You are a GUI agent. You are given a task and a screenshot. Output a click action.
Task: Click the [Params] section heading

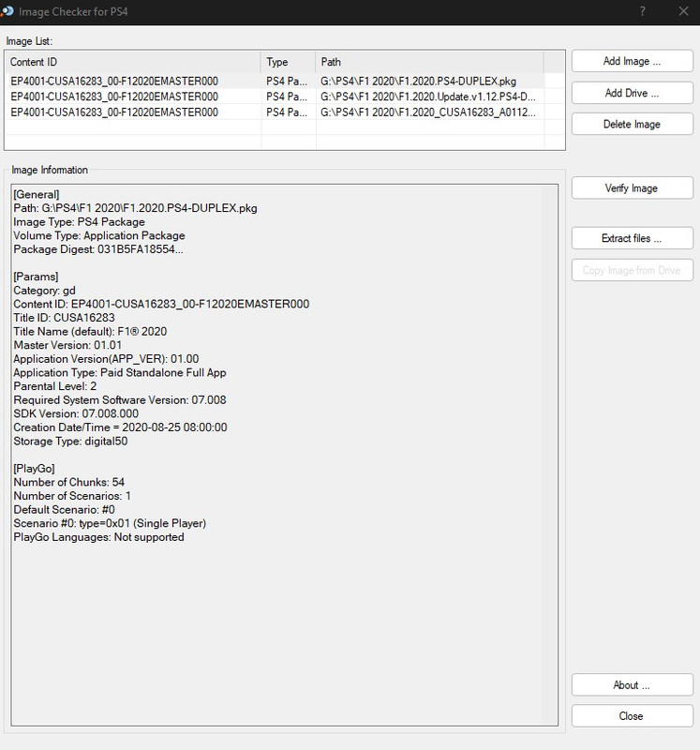tap(36, 277)
